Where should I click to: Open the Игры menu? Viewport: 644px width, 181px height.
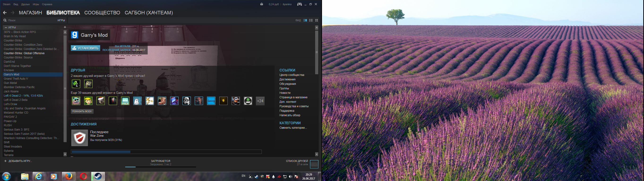[36, 4]
